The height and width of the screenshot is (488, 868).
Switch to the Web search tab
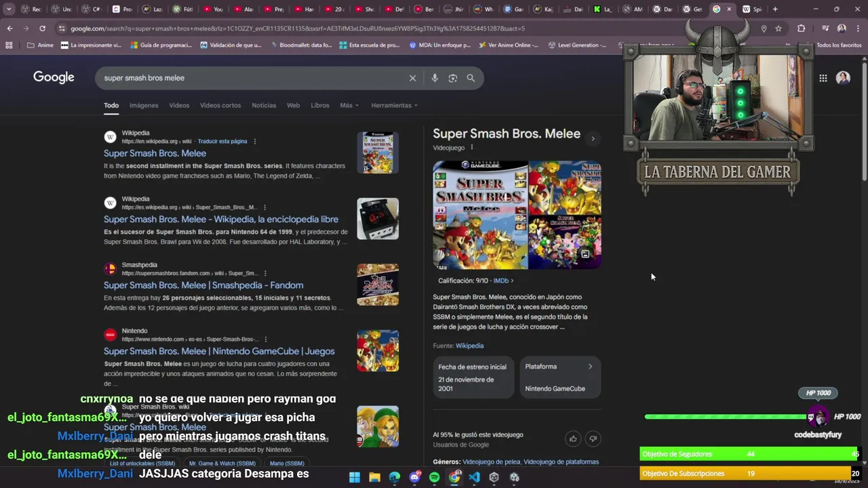pyautogui.click(x=293, y=105)
